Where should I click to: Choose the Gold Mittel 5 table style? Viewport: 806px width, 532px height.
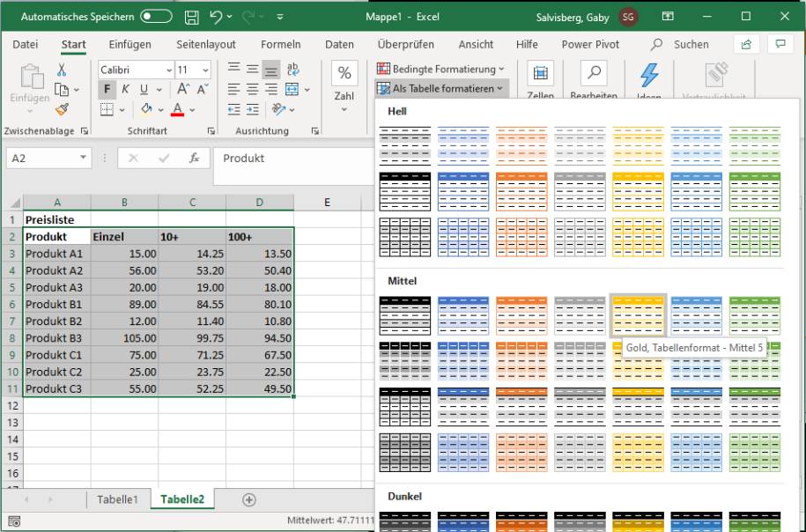[x=638, y=315]
